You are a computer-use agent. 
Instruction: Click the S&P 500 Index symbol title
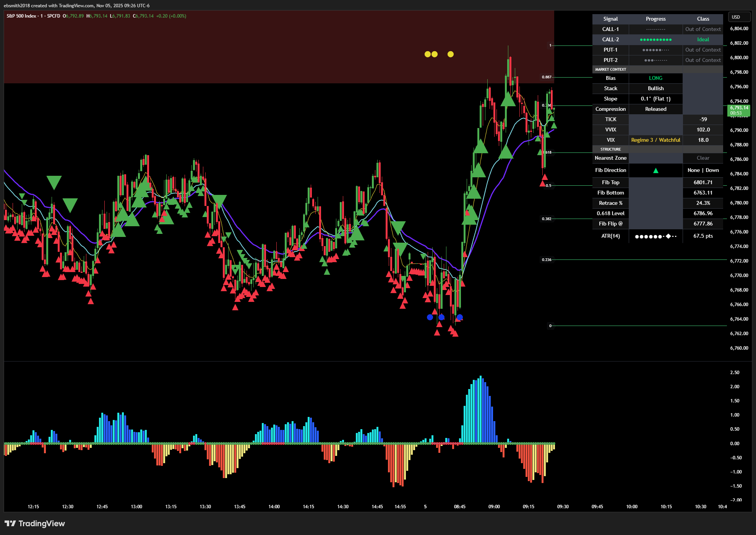tap(21, 16)
